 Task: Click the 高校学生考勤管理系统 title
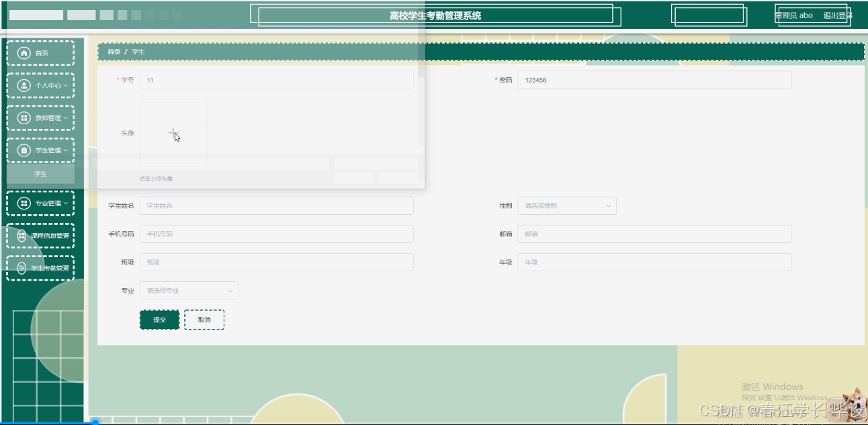coord(435,16)
